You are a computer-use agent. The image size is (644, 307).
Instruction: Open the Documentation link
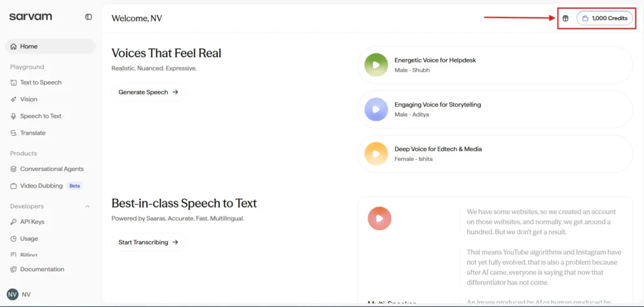pyautogui.click(x=42, y=269)
